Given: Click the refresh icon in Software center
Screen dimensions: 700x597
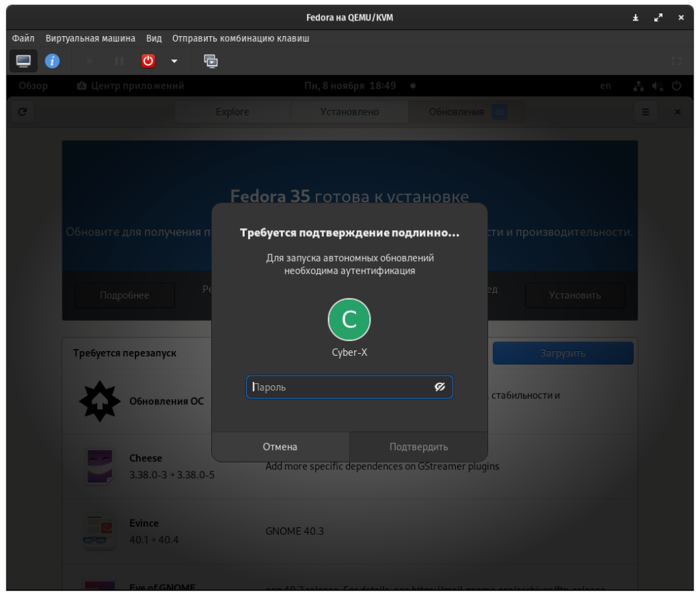Looking at the screenshot, I should [23, 112].
